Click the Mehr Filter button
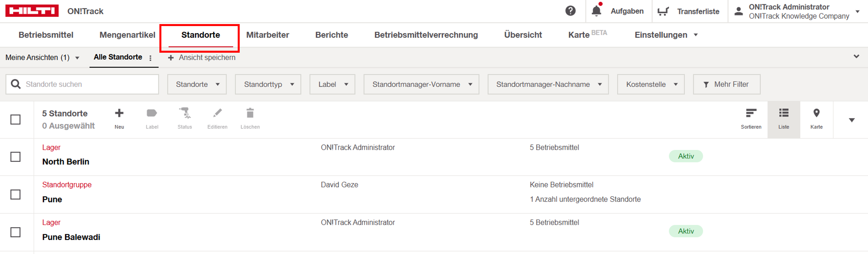 [x=727, y=84]
